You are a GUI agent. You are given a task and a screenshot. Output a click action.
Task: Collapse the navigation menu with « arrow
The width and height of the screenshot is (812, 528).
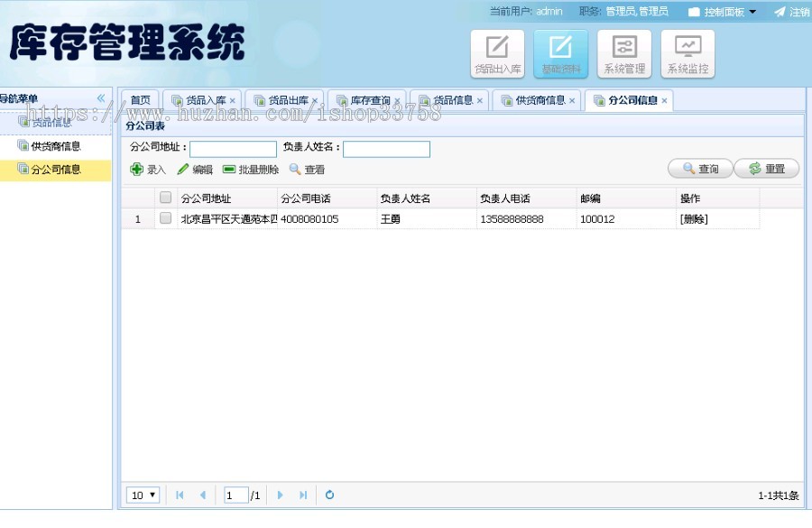point(101,99)
